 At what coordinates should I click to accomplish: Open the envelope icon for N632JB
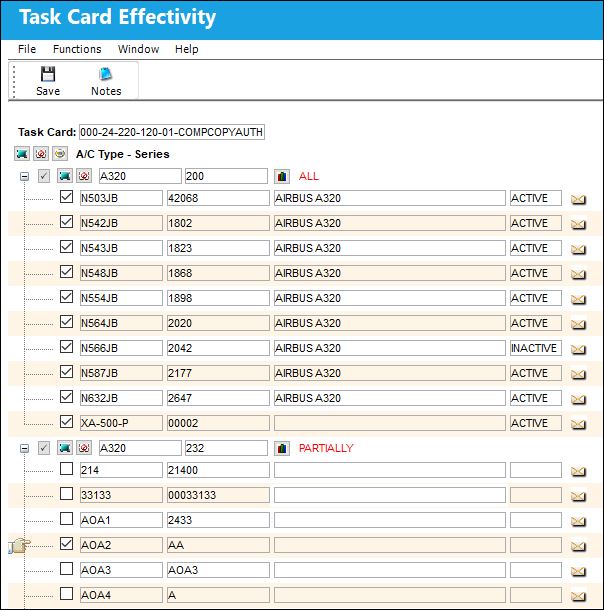[x=578, y=400]
